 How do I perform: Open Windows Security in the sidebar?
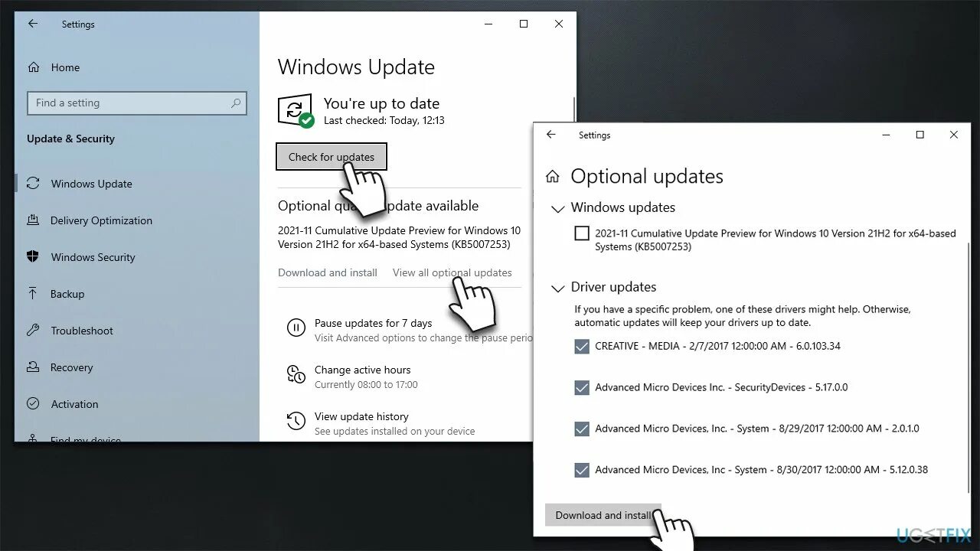point(93,257)
